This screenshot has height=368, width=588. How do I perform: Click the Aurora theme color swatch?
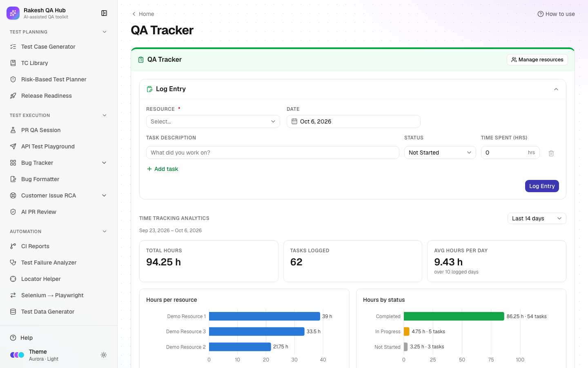tap(17, 355)
